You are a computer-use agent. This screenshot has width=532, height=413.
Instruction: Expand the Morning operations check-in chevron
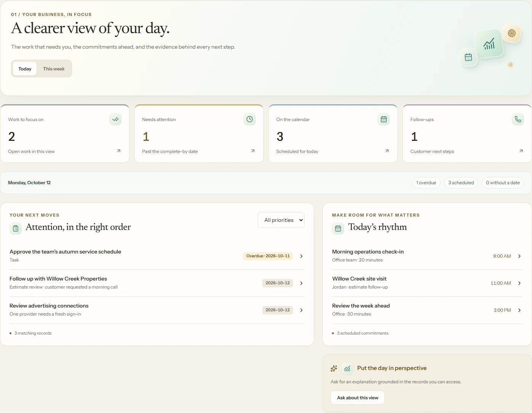point(519,256)
